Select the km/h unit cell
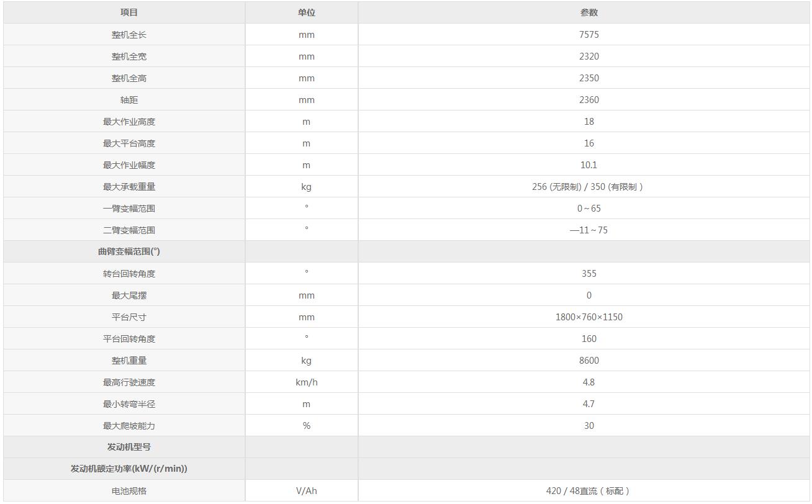The height and width of the screenshot is (504, 812). [x=307, y=382]
